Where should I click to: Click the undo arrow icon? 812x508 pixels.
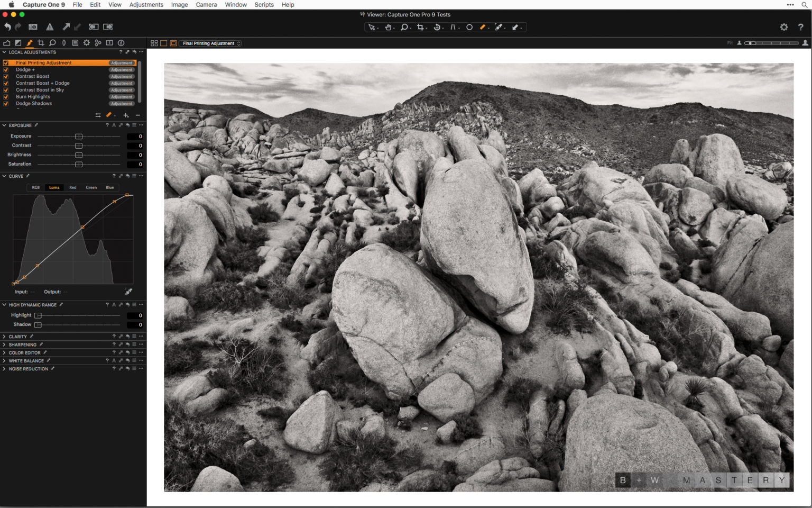[7, 26]
